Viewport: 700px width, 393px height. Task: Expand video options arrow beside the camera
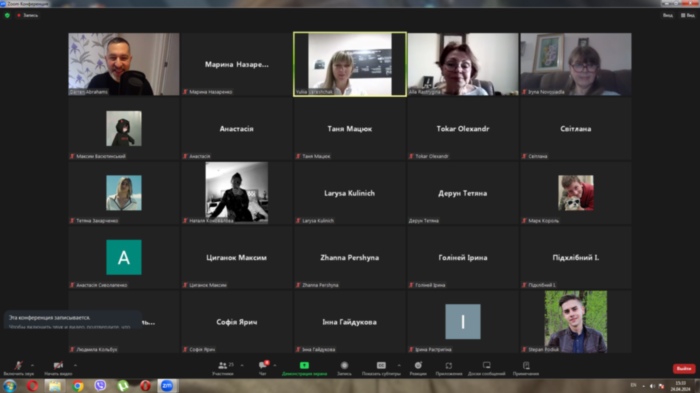click(x=75, y=365)
